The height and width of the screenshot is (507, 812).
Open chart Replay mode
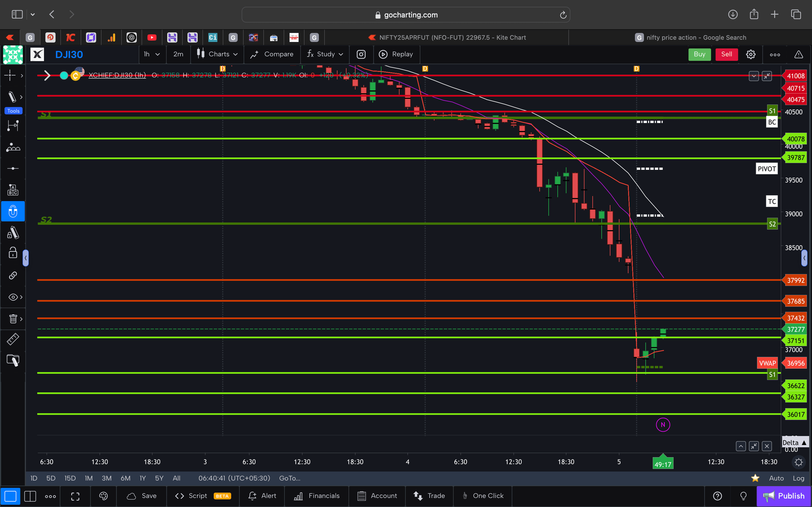coord(397,54)
